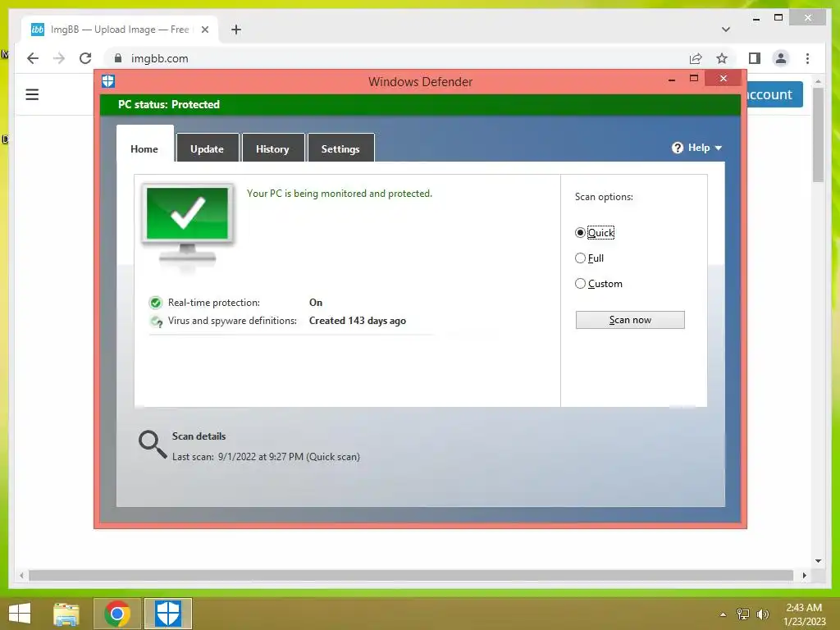Image resolution: width=840 pixels, height=630 pixels.
Task: Click Windows Defender taskbar icon
Action: tap(168, 614)
